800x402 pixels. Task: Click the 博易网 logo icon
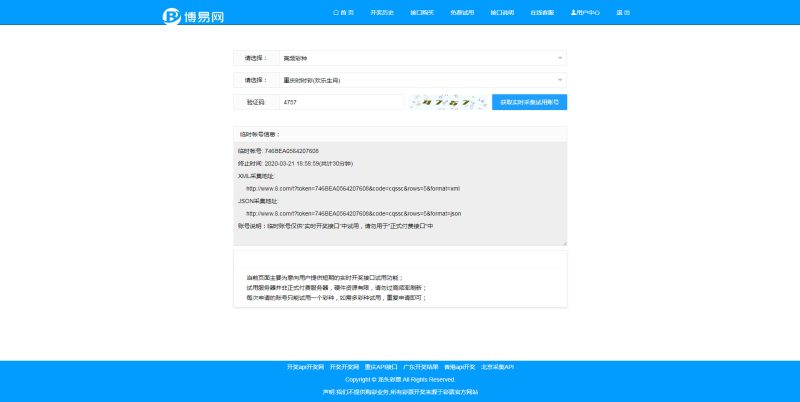pos(171,16)
